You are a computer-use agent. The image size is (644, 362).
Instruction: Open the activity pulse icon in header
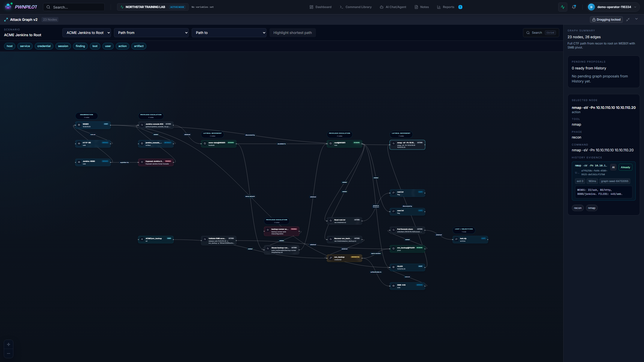pos(563,7)
